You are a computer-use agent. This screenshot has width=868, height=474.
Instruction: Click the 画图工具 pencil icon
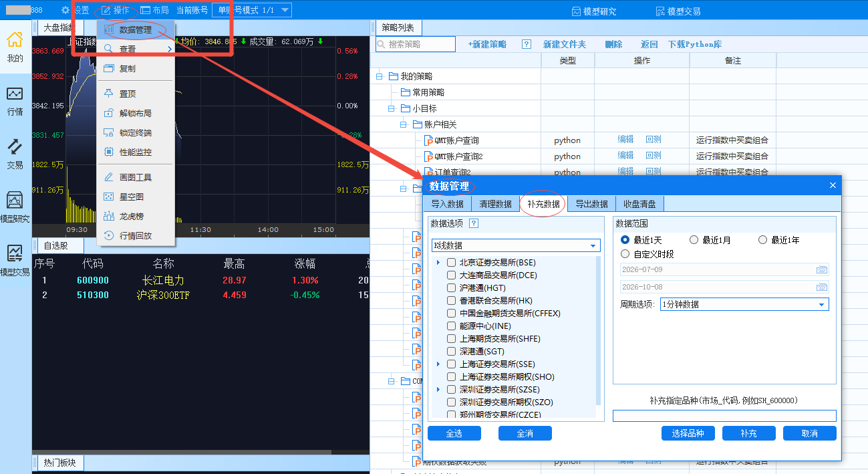(x=108, y=177)
